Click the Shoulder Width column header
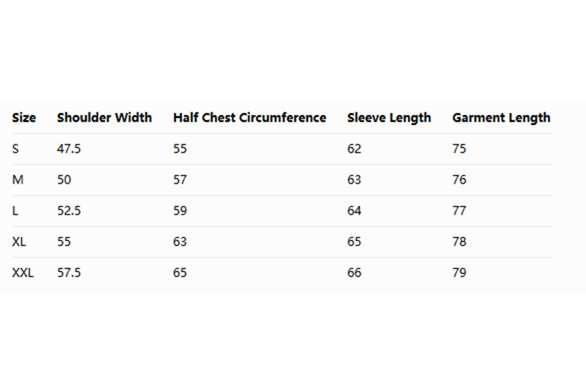This screenshot has width=586, height=392. click(x=104, y=118)
